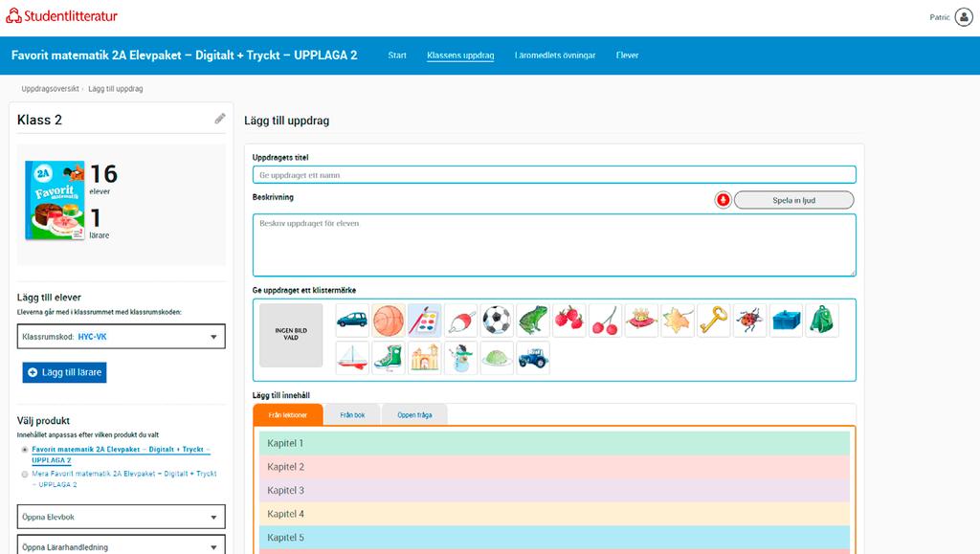Pick the blue car sticker
Image resolution: width=980 pixels, height=554 pixels.
pyautogui.click(x=352, y=321)
